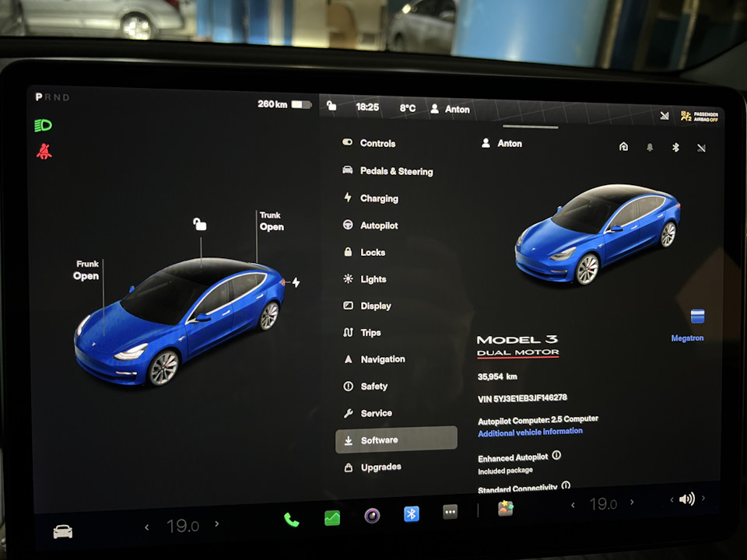
Task: Tap the unlock icon above the car
Action: pos(200,223)
